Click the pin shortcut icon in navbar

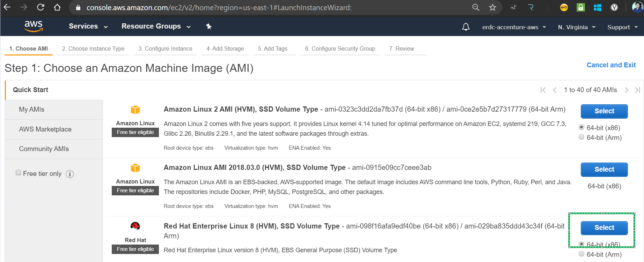[x=209, y=27]
